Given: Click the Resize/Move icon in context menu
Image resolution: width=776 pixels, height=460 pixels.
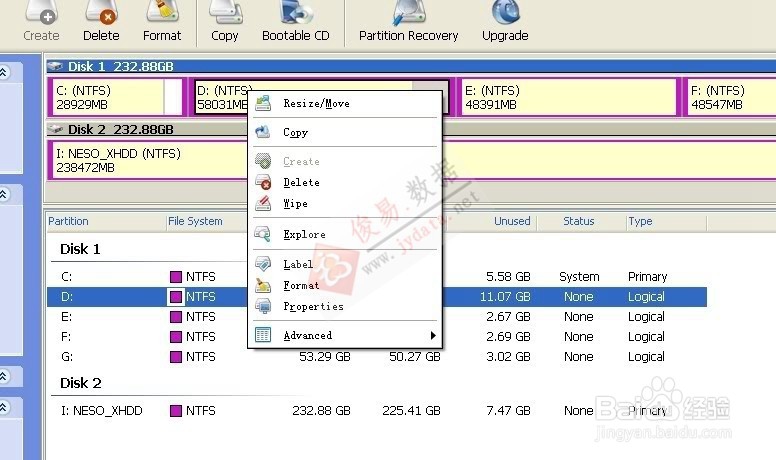Looking at the screenshot, I should [x=263, y=103].
